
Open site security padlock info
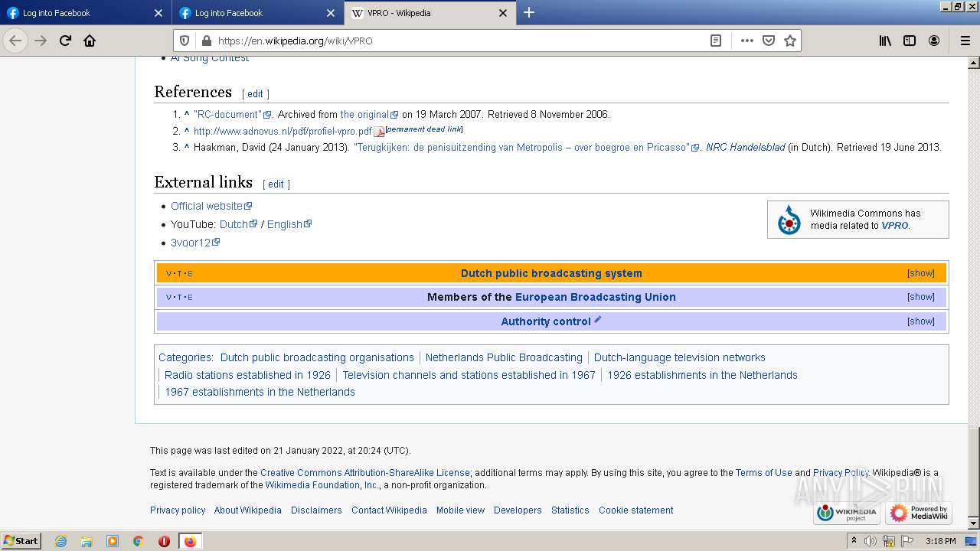205,41
